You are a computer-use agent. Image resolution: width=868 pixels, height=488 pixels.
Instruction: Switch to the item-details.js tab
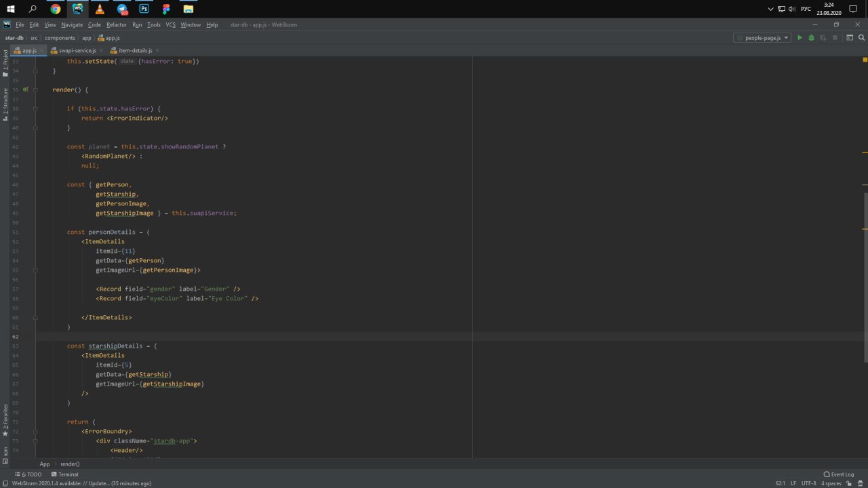(x=134, y=51)
